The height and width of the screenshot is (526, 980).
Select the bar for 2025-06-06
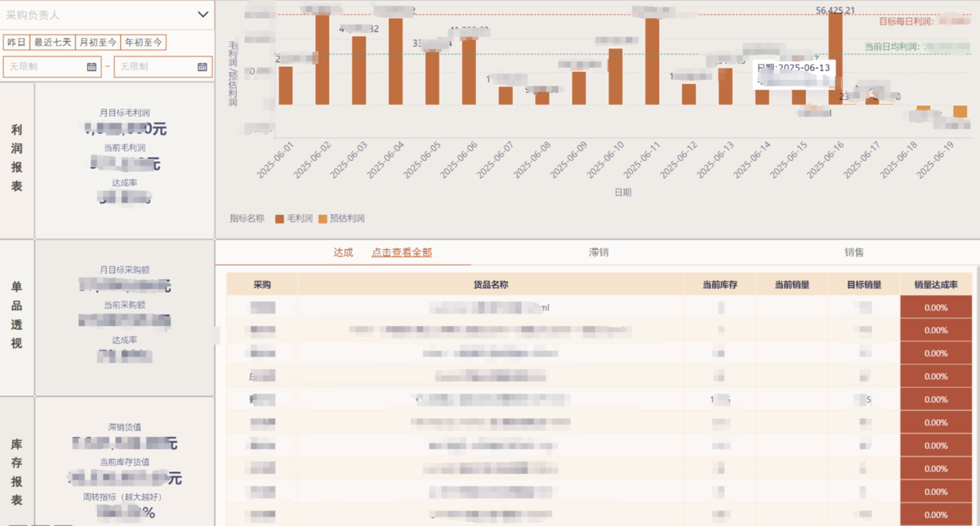[469, 71]
